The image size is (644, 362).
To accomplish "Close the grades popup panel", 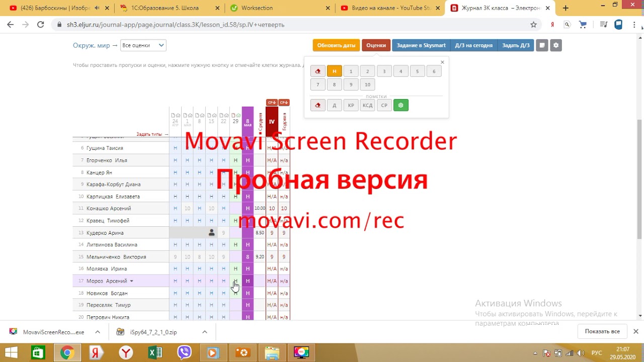I will tap(442, 62).
